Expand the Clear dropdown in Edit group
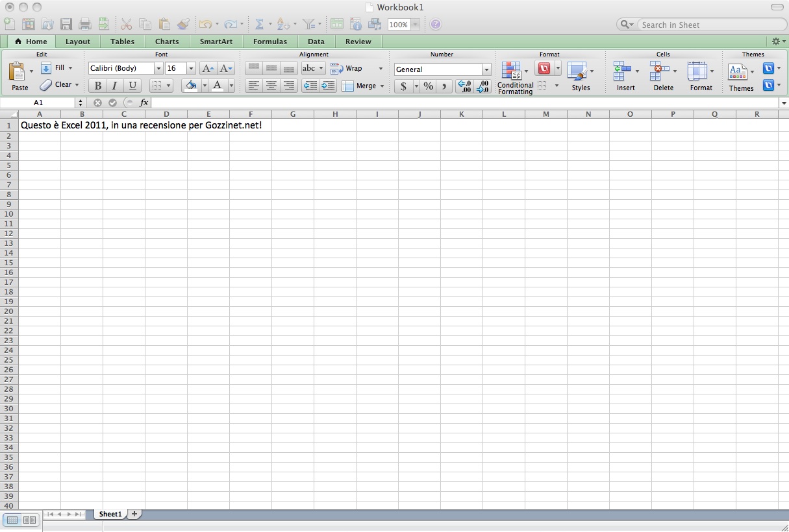 [77, 85]
